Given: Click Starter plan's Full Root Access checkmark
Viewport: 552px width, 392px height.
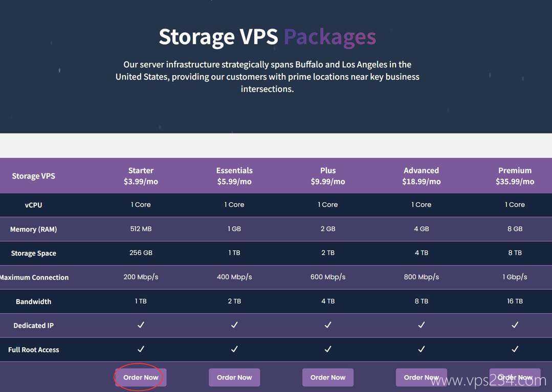Looking at the screenshot, I should [141, 349].
